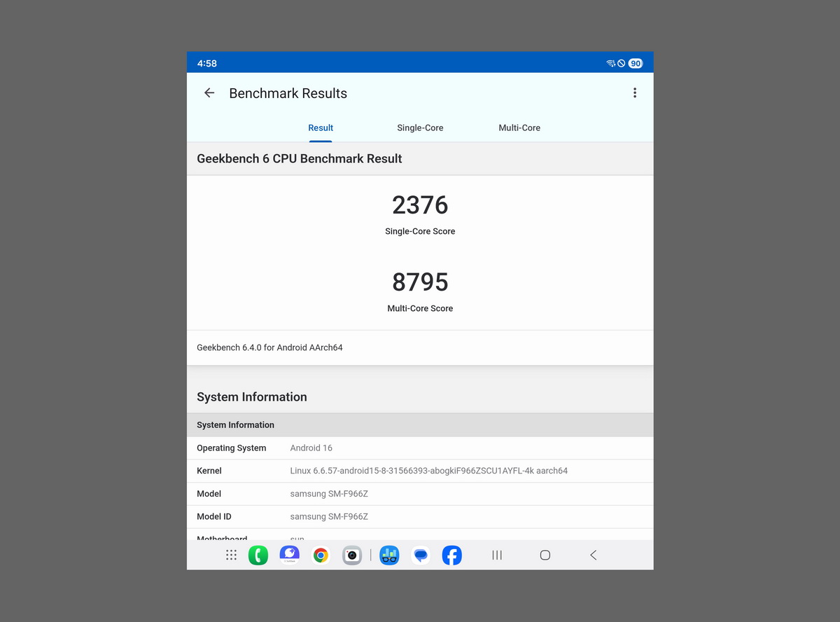840x622 pixels.
Task: Open the Facebook app
Action: pos(452,555)
